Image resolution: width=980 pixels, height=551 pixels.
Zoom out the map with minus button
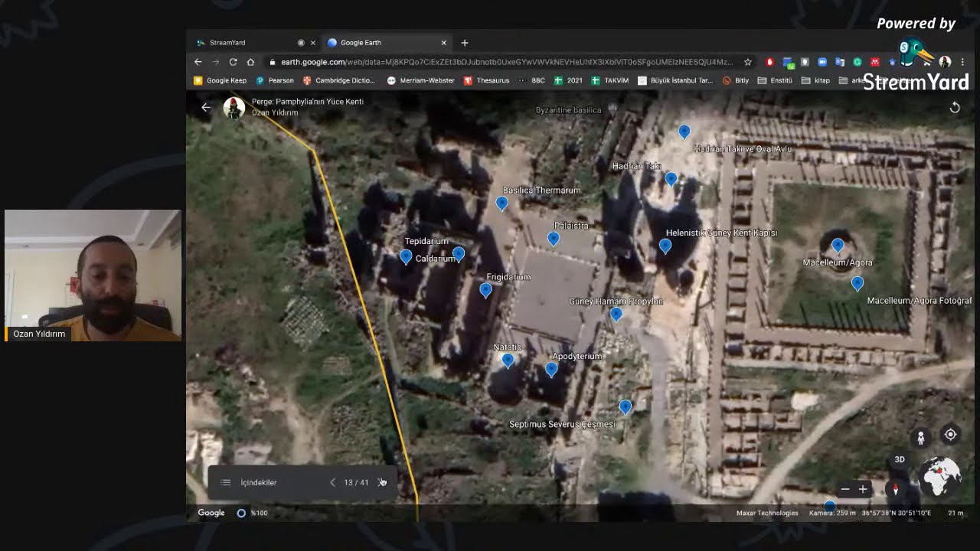[845, 489]
